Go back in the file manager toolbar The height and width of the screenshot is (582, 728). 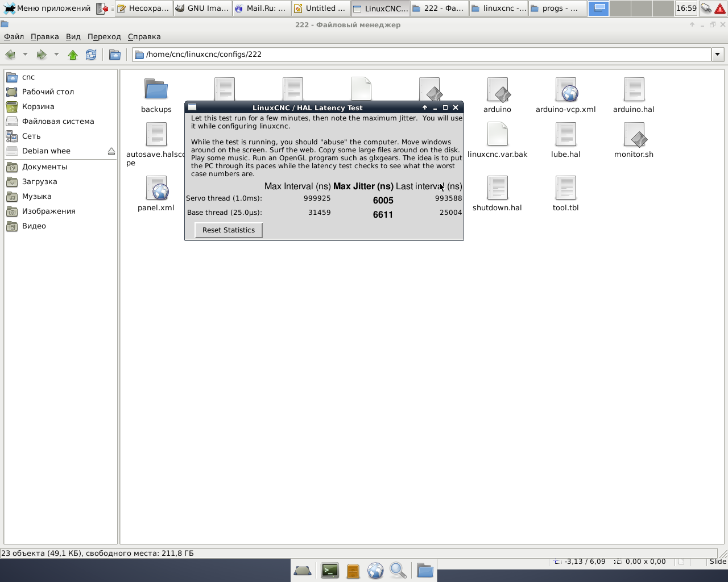(10, 55)
